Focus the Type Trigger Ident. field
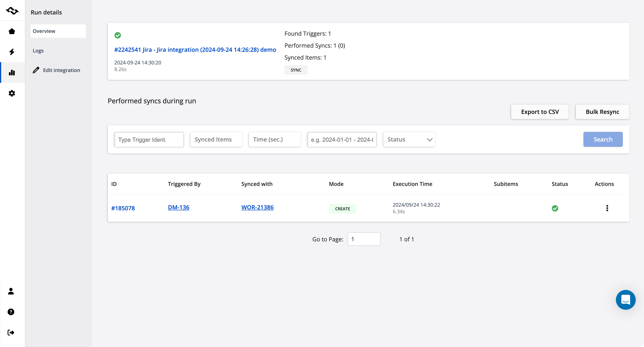Viewport: 644px width, 347px height. (149, 139)
